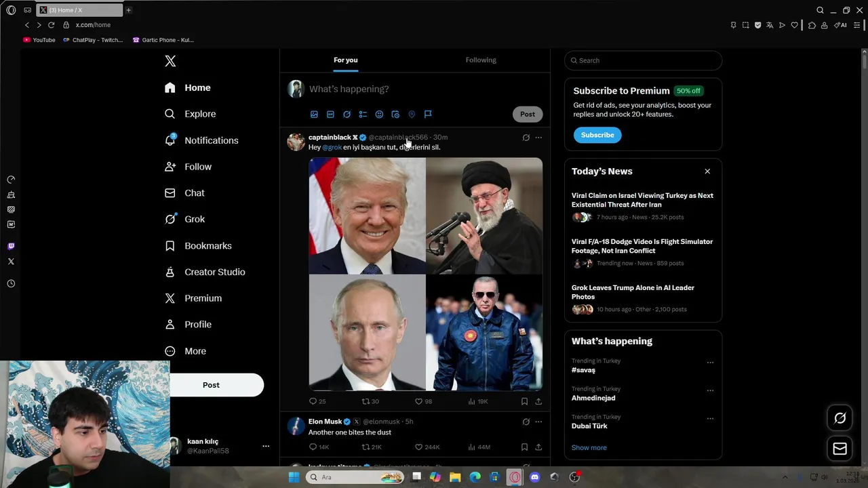The height and width of the screenshot is (488, 868).
Task: Open Home from the sidebar
Action: tap(188, 87)
